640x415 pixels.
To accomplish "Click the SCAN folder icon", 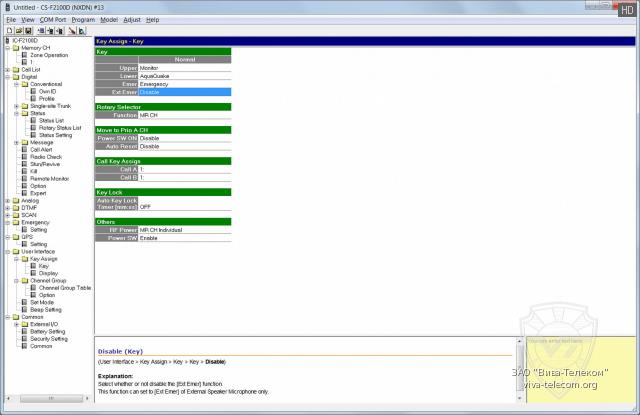I will pyautogui.click(x=16, y=215).
